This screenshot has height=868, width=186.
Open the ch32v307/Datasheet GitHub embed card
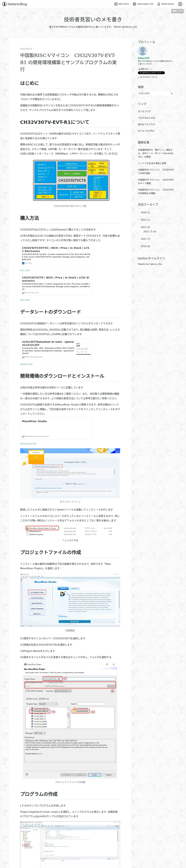56,349
